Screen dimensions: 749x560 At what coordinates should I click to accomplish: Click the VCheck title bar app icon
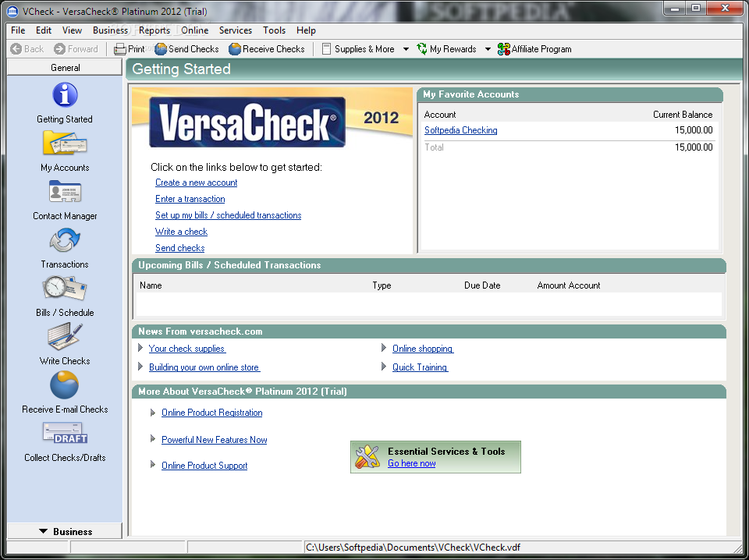(12, 11)
